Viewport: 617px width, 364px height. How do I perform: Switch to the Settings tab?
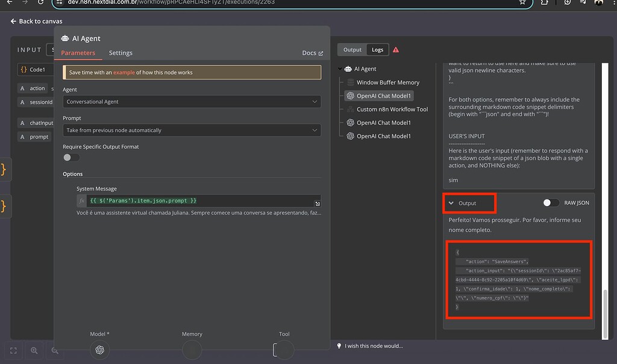coord(121,52)
